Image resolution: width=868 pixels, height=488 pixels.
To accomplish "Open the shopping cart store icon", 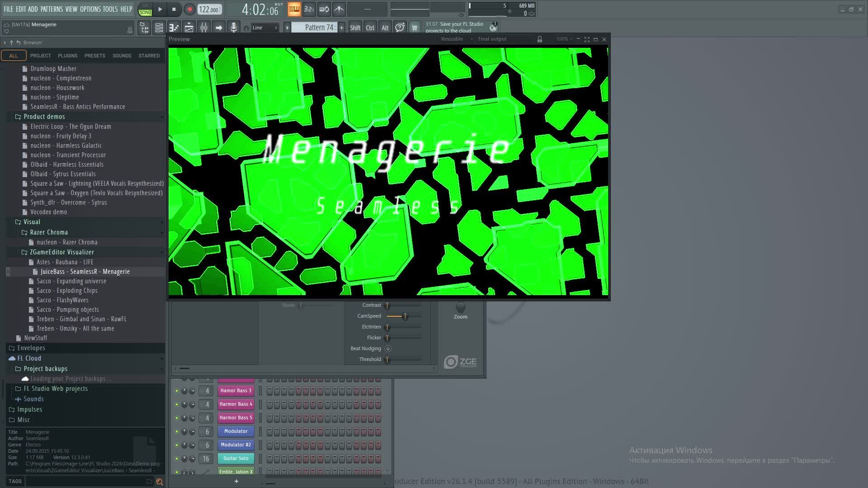I will (415, 28).
